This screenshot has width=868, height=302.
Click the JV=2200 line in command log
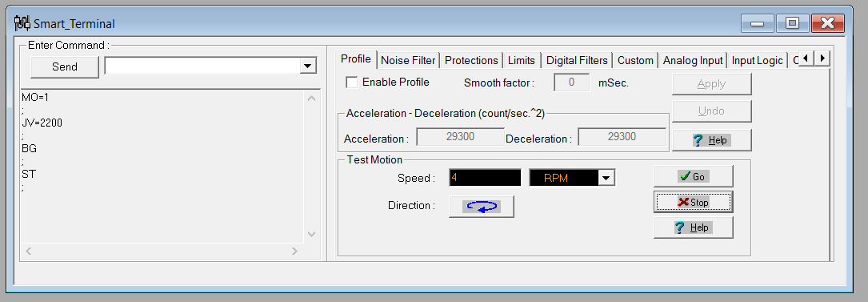[42, 123]
